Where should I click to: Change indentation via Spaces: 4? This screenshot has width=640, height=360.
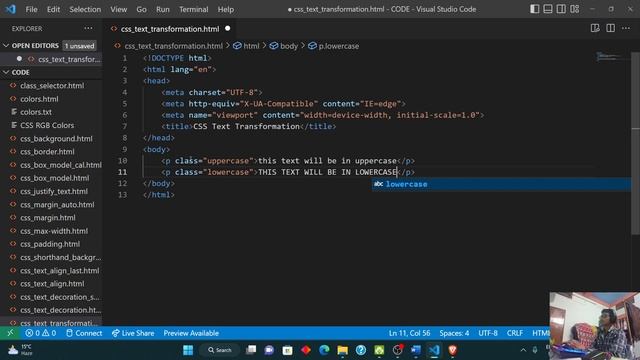coord(454,333)
